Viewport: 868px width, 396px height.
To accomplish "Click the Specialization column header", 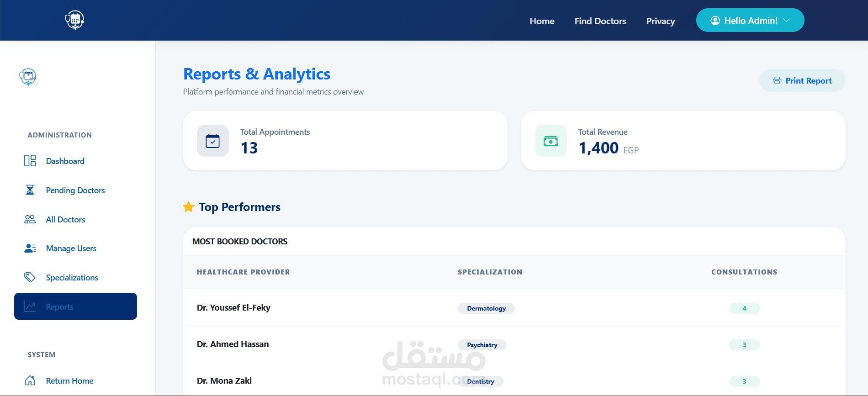I will point(490,272).
